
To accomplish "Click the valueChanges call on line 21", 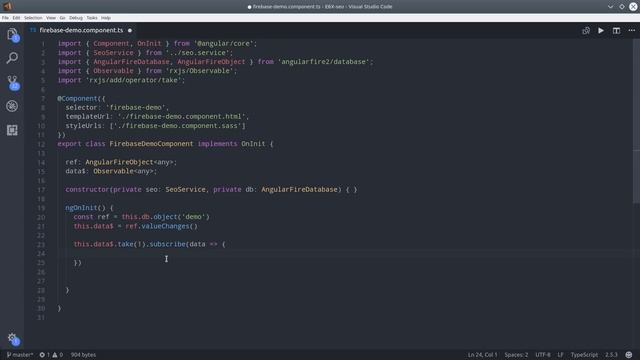I will coord(165,226).
